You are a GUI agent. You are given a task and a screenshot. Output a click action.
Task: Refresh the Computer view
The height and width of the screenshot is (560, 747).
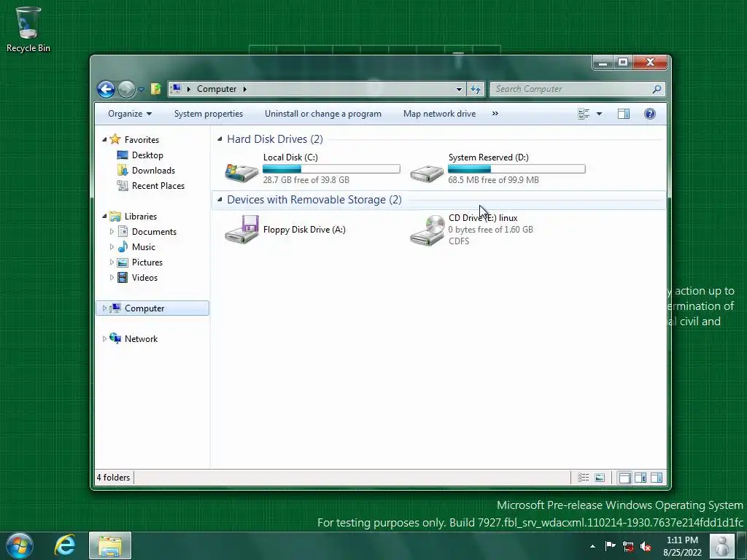coord(476,89)
